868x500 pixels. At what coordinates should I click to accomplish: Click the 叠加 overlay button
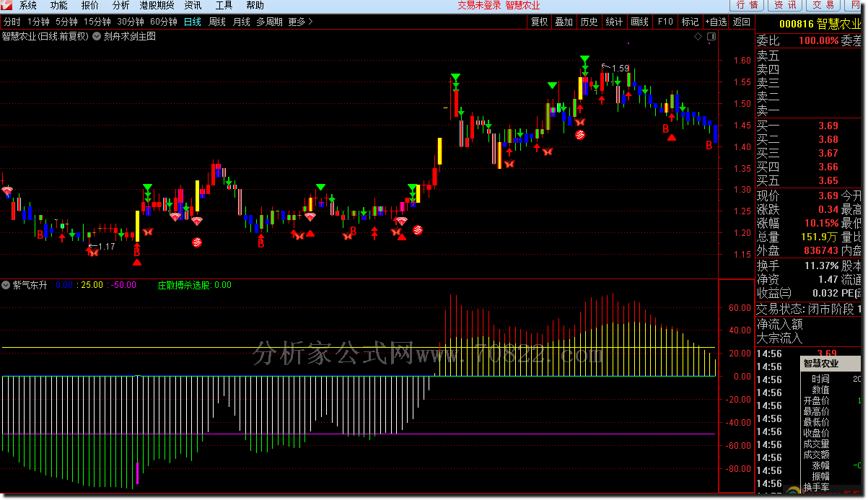(x=564, y=22)
